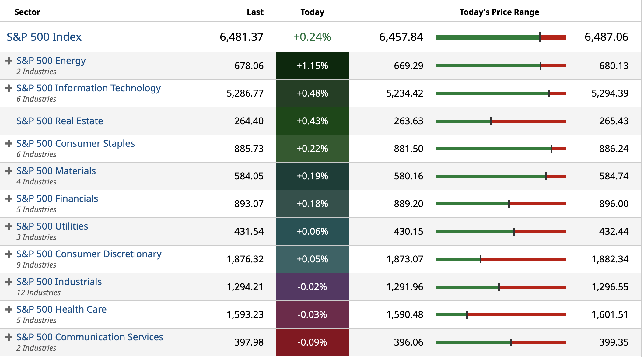Click plus icon beside S&P 500 Financials

pos(9,198)
